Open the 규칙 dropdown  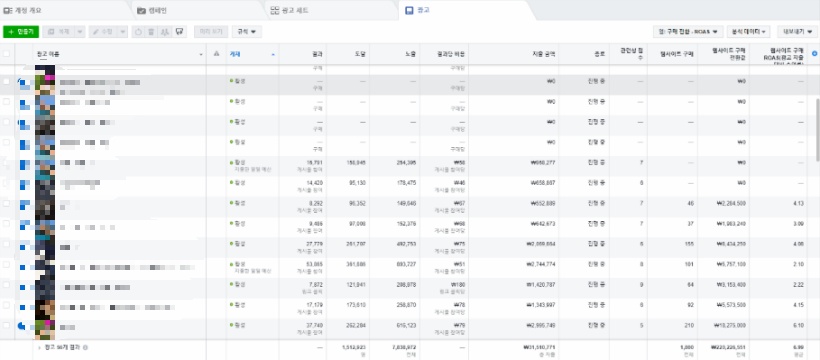tap(247, 31)
